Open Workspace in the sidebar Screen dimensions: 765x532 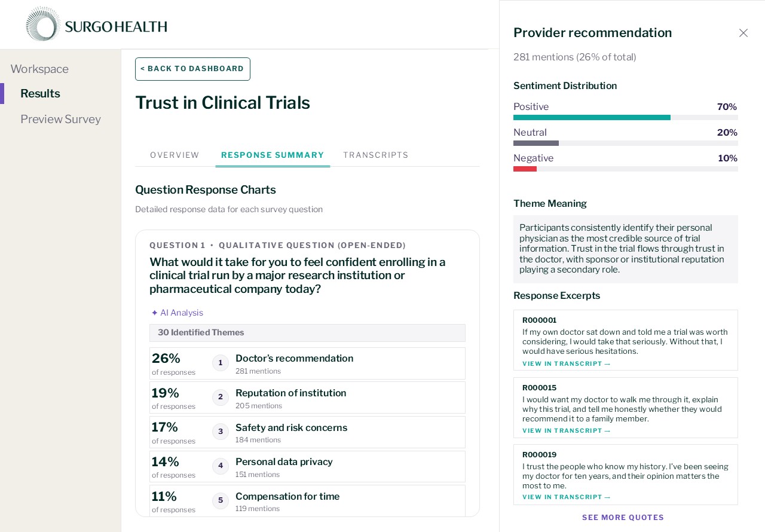point(39,69)
